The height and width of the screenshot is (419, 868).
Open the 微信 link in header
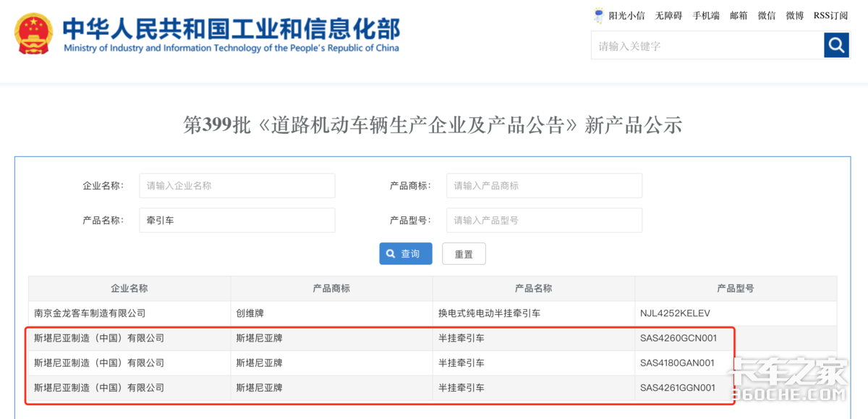pos(767,16)
